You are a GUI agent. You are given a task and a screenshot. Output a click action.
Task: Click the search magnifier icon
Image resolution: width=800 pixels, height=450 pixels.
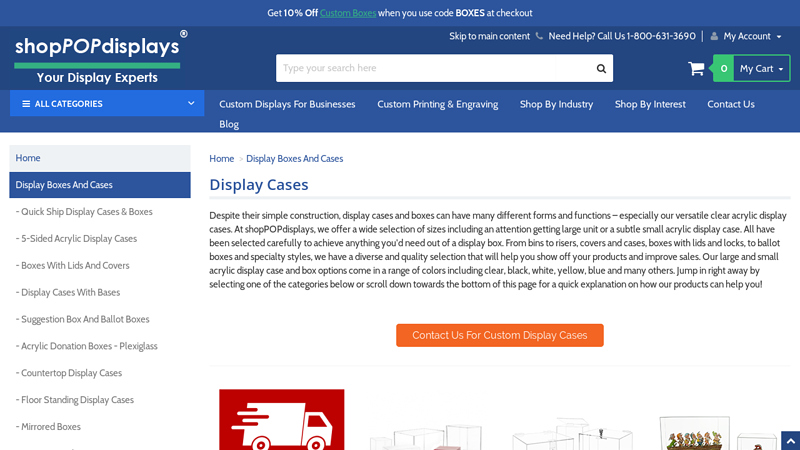(601, 69)
